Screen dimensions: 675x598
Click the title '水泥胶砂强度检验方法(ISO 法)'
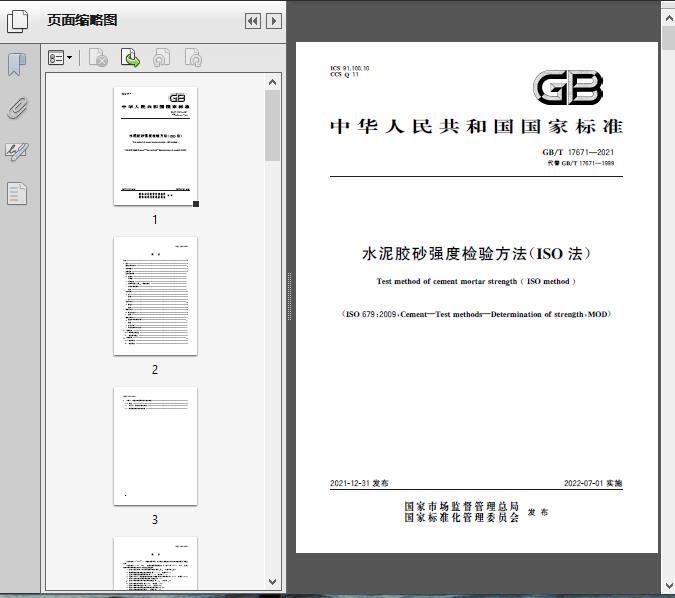[x=476, y=254]
